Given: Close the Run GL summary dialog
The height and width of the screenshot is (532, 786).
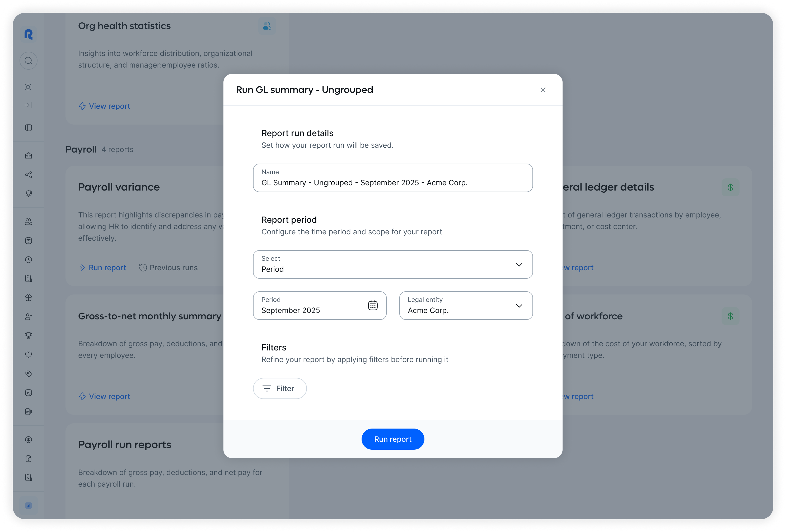Looking at the screenshot, I should (543, 89).
